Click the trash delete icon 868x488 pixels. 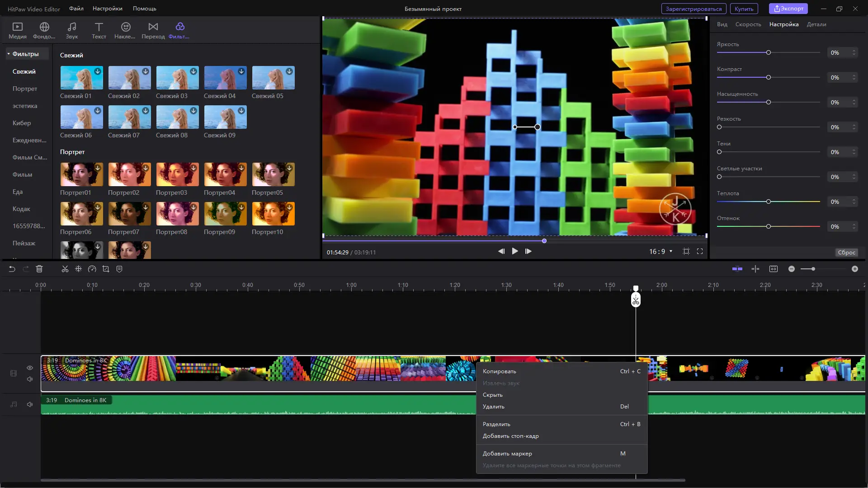pyautogui.click(x=39, y=269)
